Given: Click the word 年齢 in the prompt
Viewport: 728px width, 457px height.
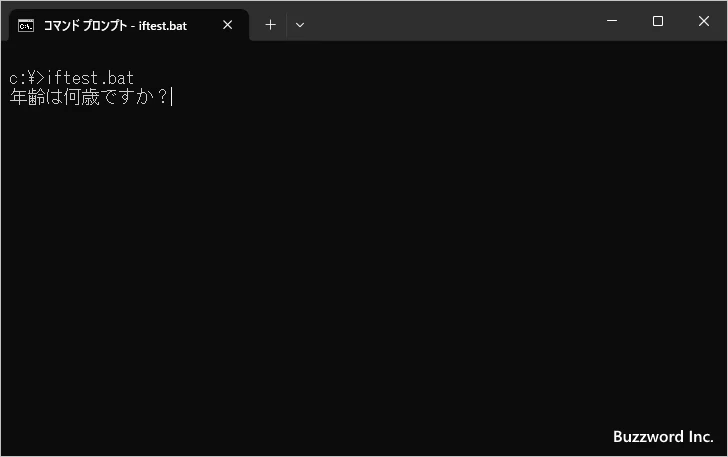Looking at the screenshot, I should [x=28, y=97].
